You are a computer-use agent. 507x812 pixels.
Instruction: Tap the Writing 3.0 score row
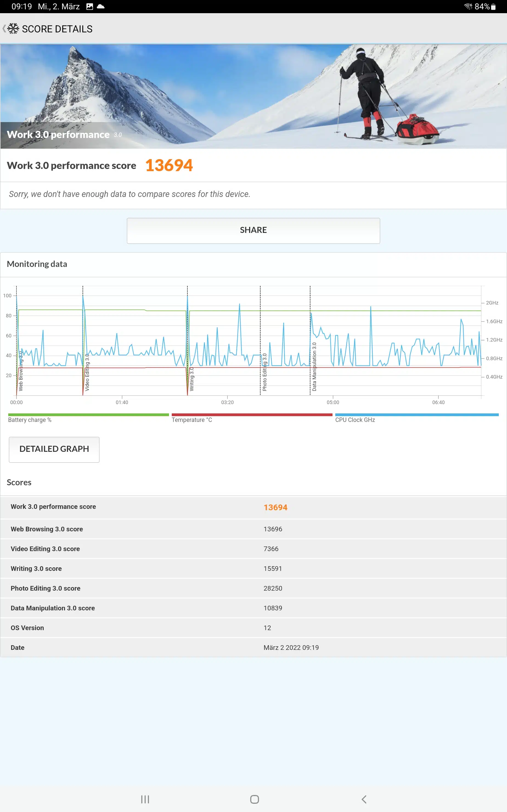pyautogui.click(x=253, y=569)
